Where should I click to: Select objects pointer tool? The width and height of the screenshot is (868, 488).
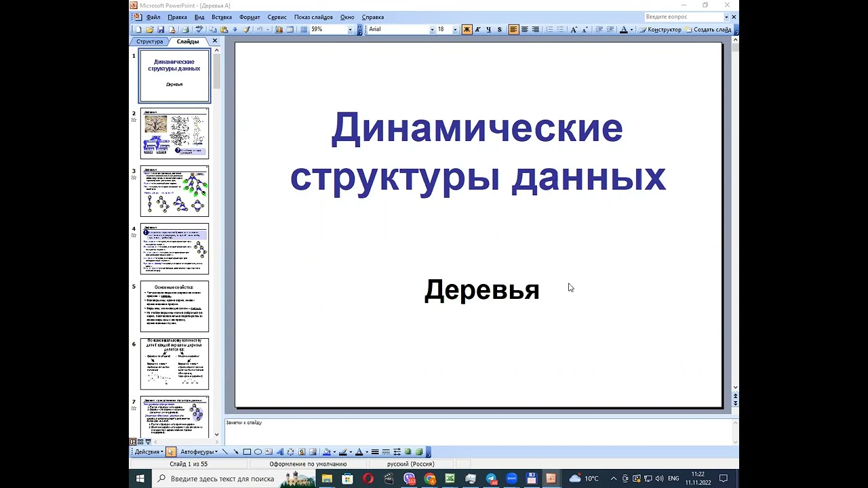[170, 451]
